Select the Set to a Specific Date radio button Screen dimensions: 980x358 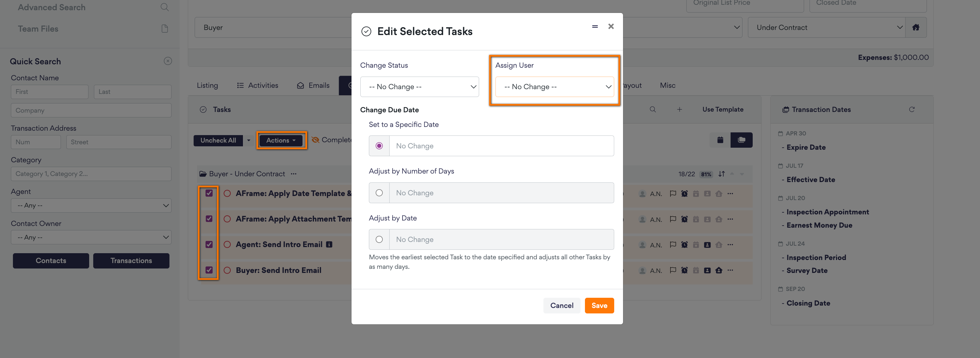pyautogui.click(x=379, y=146)
